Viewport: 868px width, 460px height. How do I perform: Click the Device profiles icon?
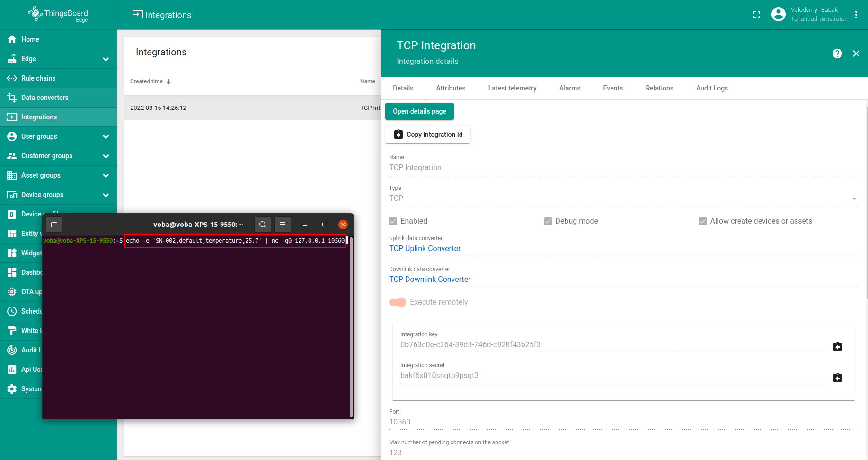point(12,214)
